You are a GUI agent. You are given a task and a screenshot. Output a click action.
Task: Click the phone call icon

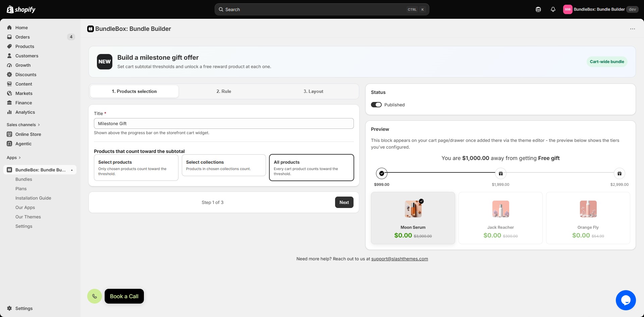[x=95, y=296]
